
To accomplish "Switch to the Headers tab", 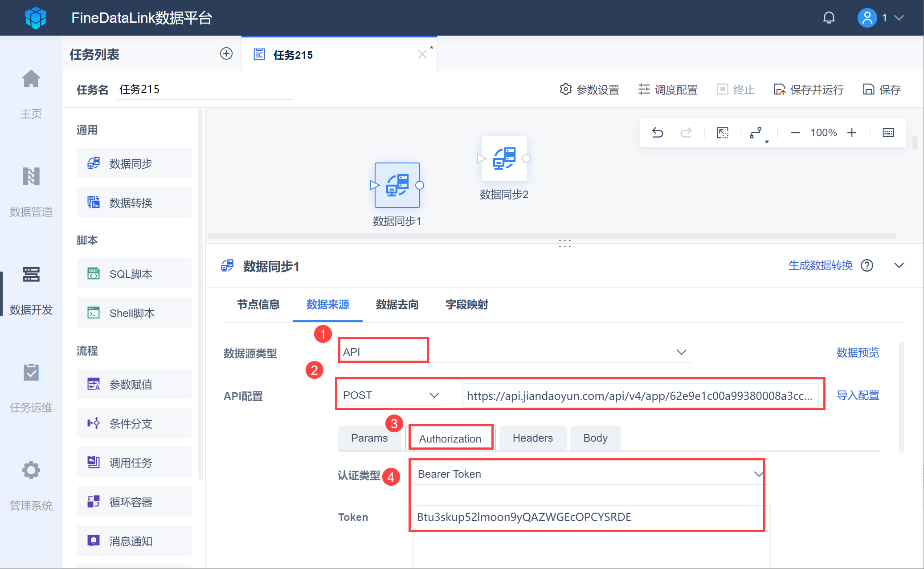I will click(x=532, y=438).
